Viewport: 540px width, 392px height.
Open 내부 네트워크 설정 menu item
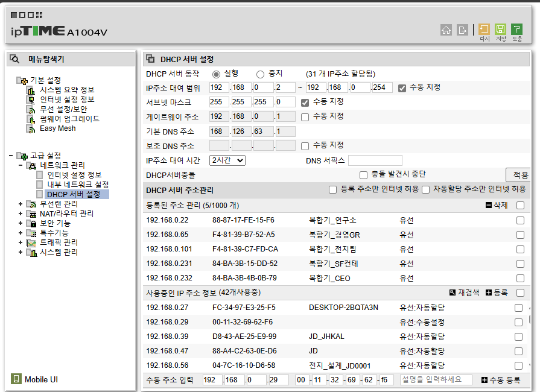(x=78, y=185)
